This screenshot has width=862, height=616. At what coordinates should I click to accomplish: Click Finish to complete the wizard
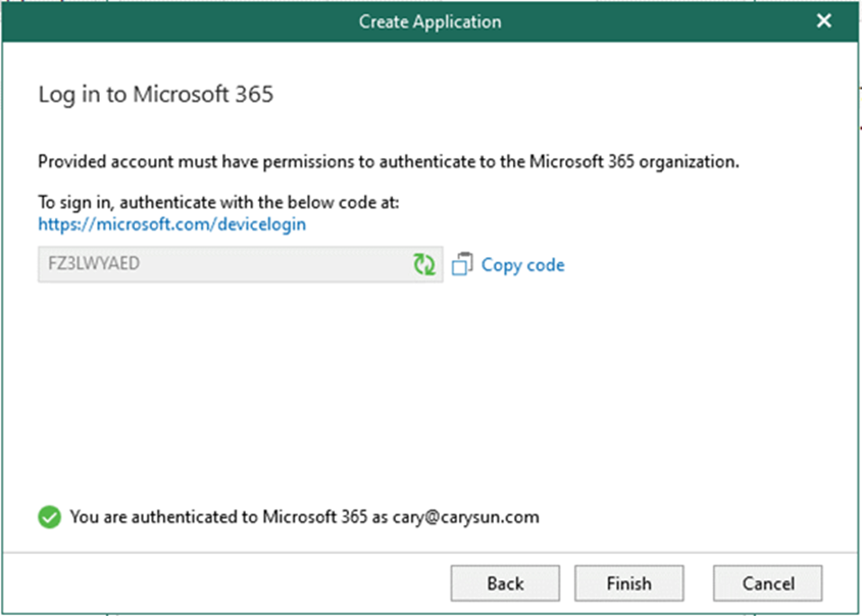point(629,583)
